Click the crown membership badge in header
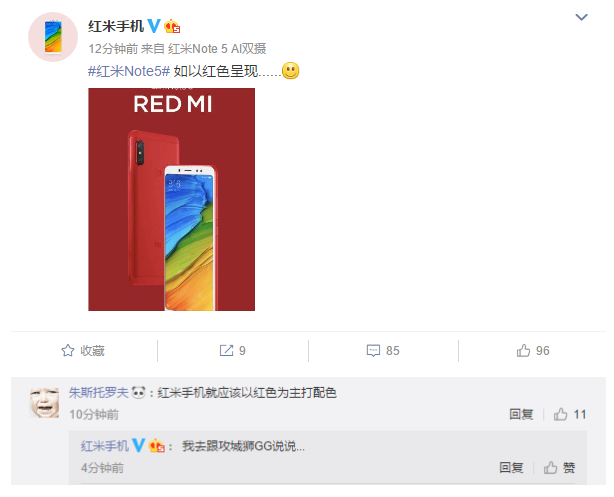Image resolution: width=614 pixels, height=497 pixels. (x=172, y=27)
